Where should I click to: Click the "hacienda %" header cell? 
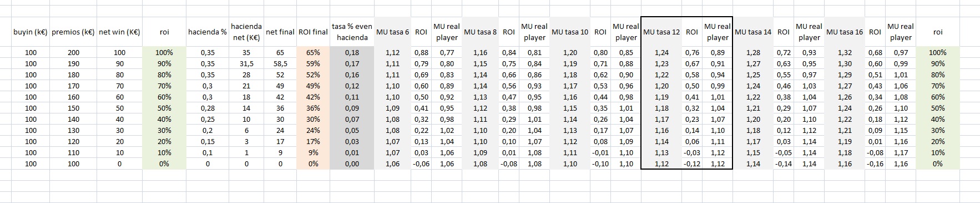click(208, 32)
